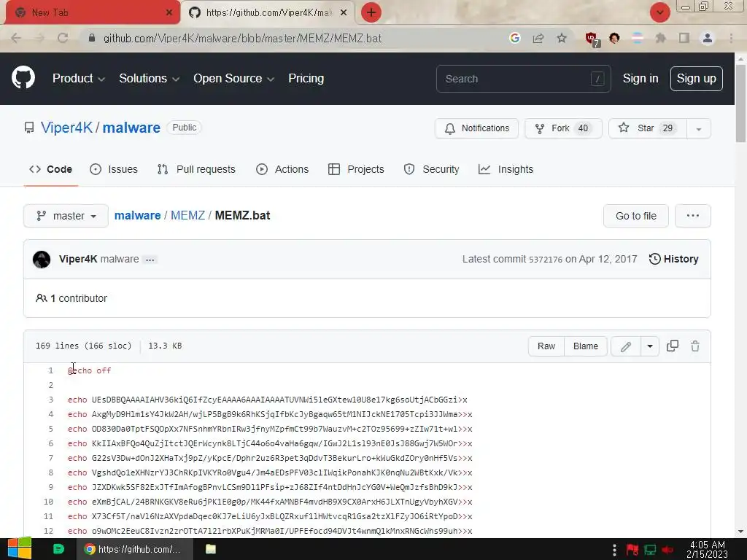Click the Sign up button
The image size is (747, 560).
pyautogui.click(x=696, y=78)
